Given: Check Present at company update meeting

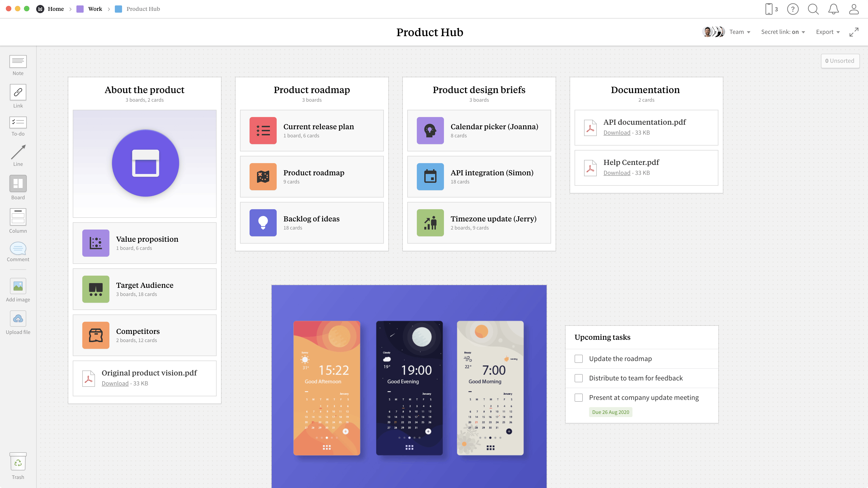Looking at the screenshot, I should [579, 397].
